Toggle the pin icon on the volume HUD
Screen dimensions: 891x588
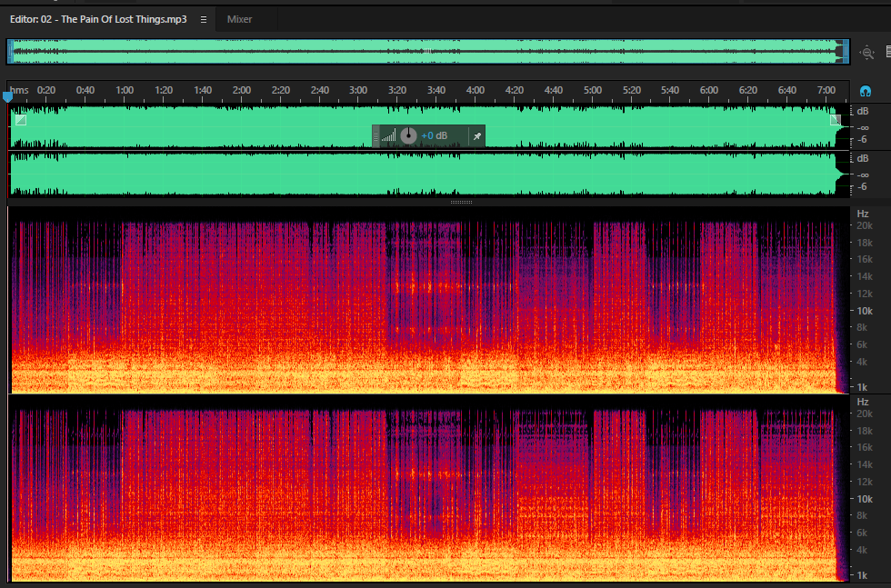[477, 135]
